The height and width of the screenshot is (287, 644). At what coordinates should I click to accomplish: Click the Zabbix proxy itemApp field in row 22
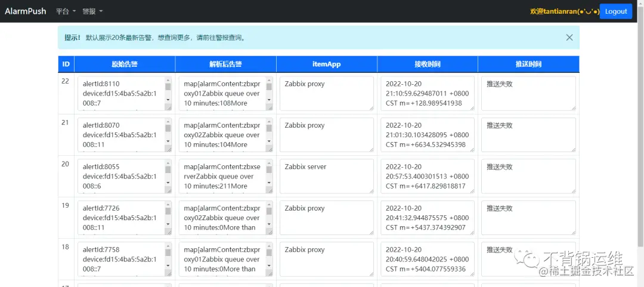(327, 93)
